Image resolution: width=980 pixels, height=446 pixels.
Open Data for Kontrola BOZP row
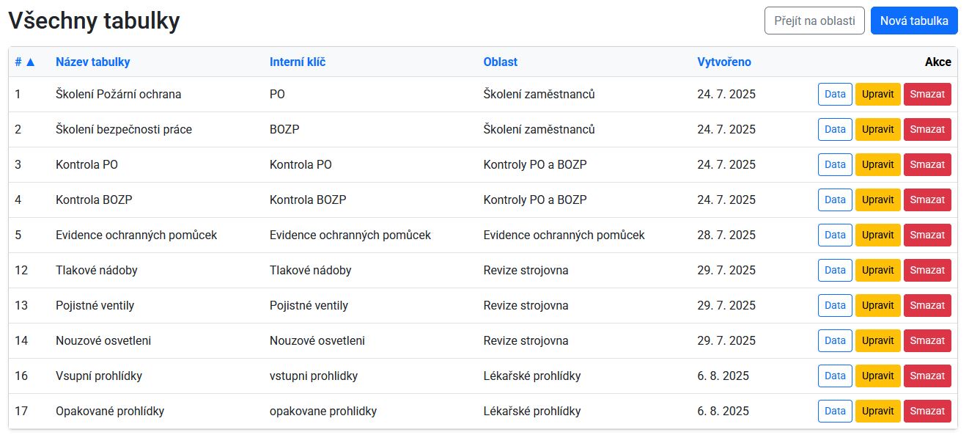(x=835, y=200)
